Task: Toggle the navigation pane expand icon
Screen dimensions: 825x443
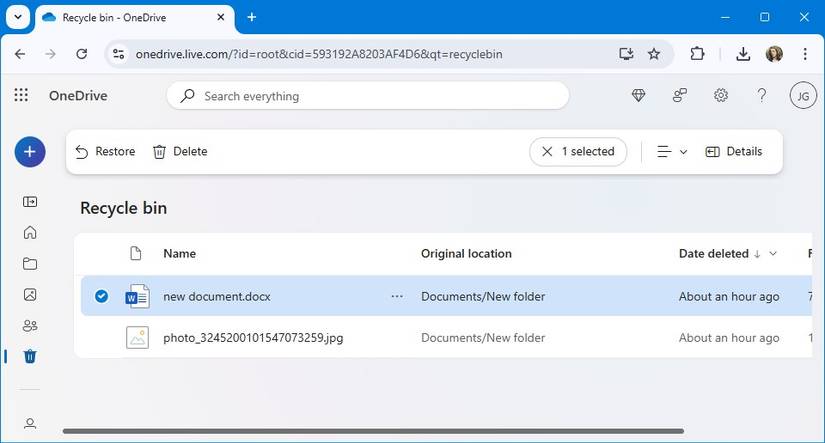Action: [30, 202]
